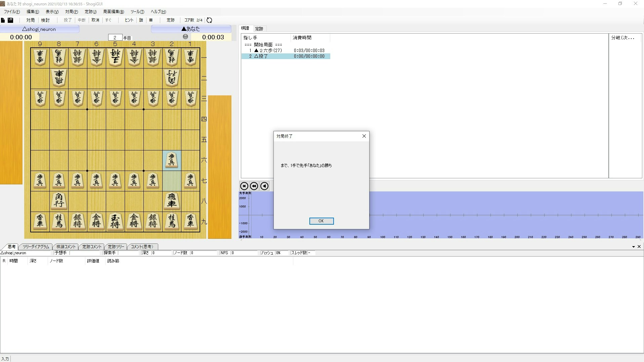Select move row 1 ▲２六歩(27)
644x362 pixels.
click(x=286, y=50)
